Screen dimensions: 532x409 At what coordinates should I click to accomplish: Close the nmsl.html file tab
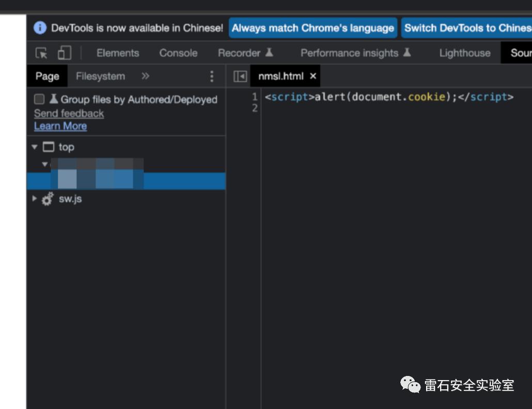tap(313, 76)
